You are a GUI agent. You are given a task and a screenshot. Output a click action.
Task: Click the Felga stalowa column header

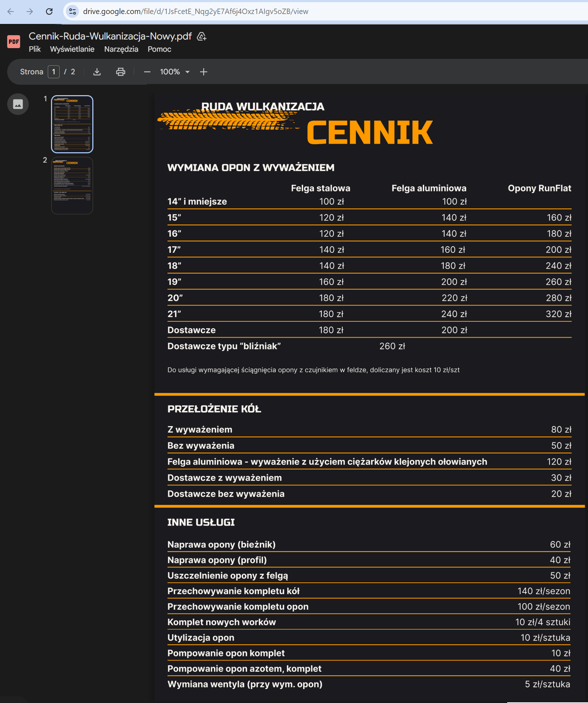(x=320, y=188)
